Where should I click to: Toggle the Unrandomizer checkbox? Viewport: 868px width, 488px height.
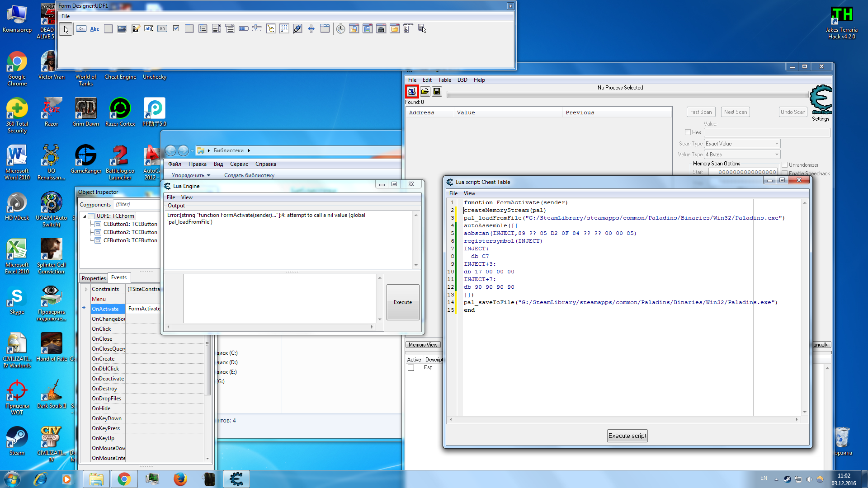785,165
